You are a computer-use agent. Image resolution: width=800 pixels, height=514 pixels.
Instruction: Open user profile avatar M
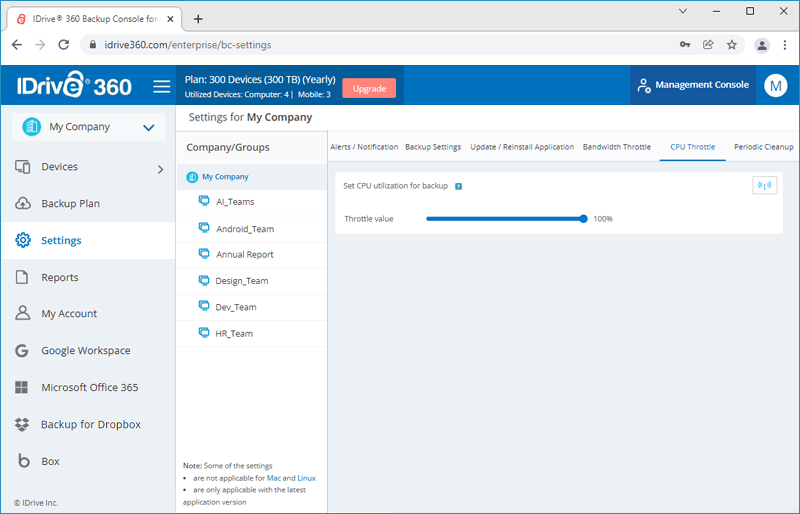(776, 86)
